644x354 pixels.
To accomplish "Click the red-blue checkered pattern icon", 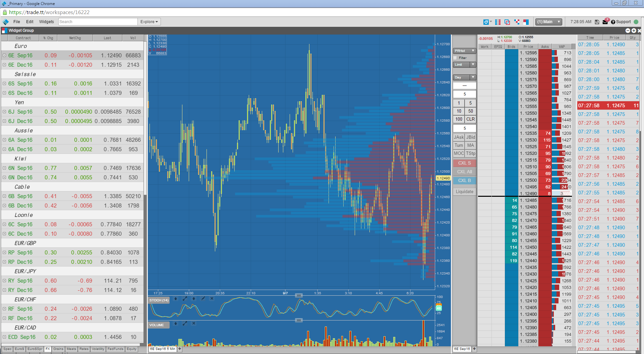I will click(517, 22).
